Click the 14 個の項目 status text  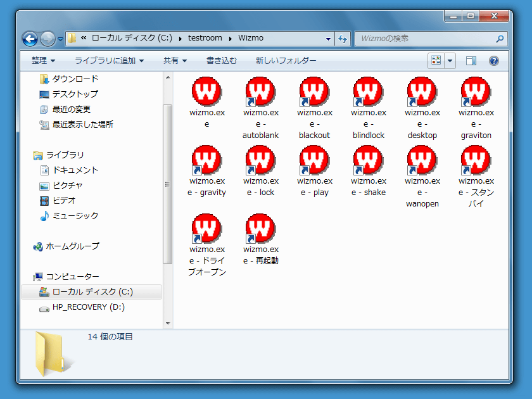[x=110, y=336]
